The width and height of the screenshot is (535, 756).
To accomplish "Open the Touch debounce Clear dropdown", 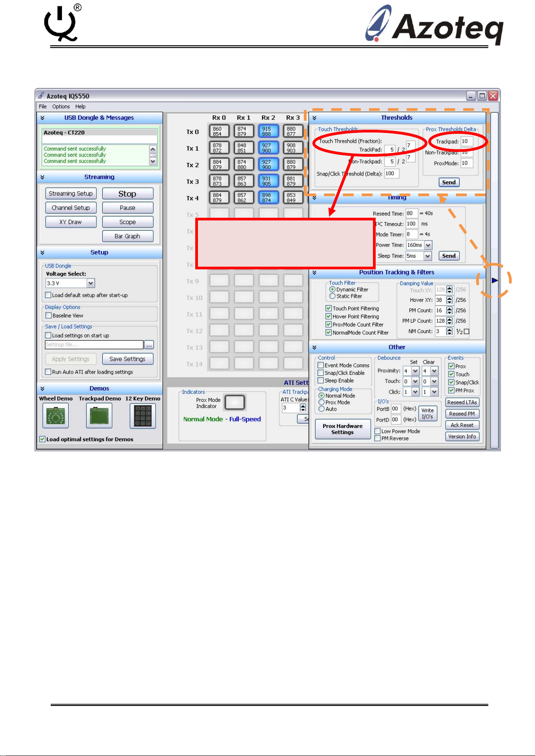I will [434, 381].
